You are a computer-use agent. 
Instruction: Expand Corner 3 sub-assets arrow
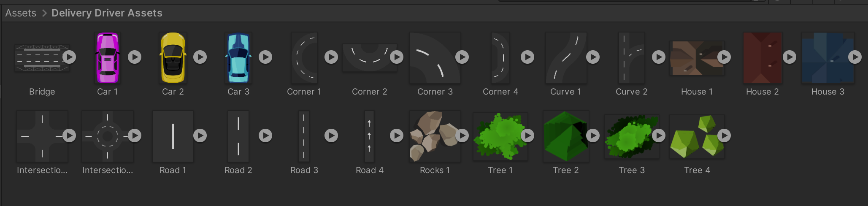point(462,57)
